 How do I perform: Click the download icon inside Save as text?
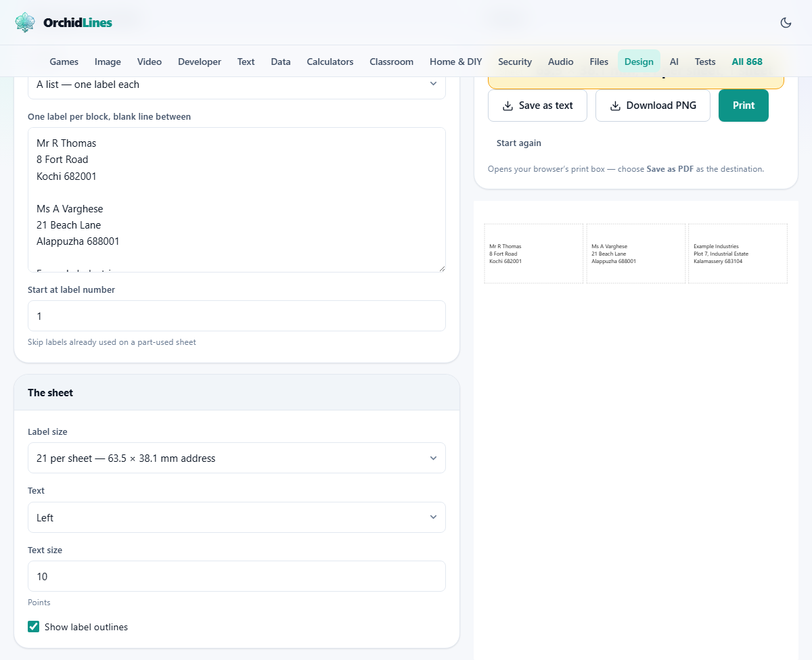click(507, 105)
